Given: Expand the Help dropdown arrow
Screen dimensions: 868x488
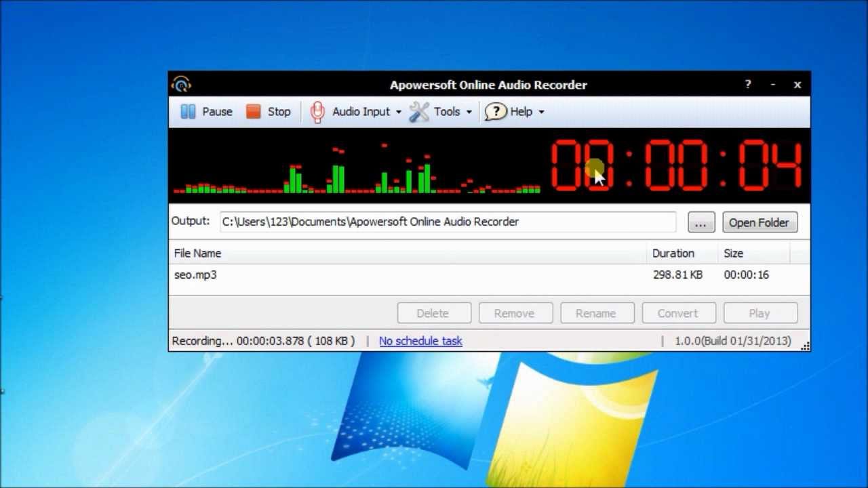Looking at the screenshot, I should click(x=541, y=113).
